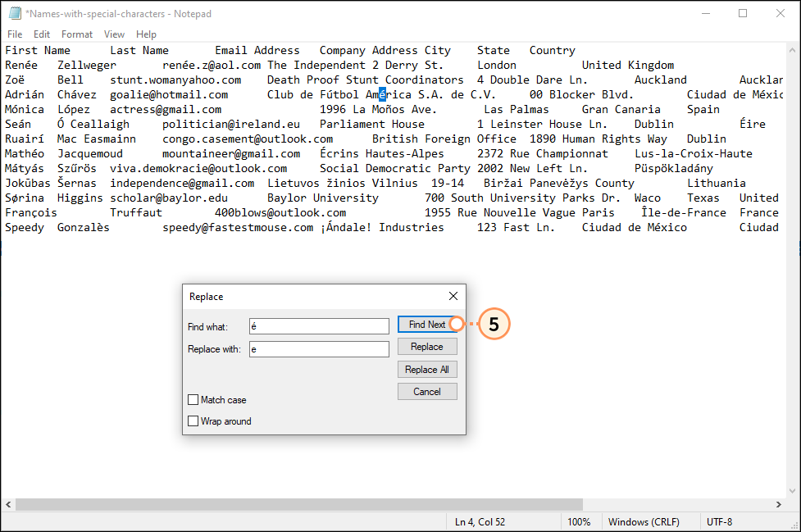This screenshot has height=532, width=801.
Task: Focus the Replace with input field
Action: coord(319,349)
